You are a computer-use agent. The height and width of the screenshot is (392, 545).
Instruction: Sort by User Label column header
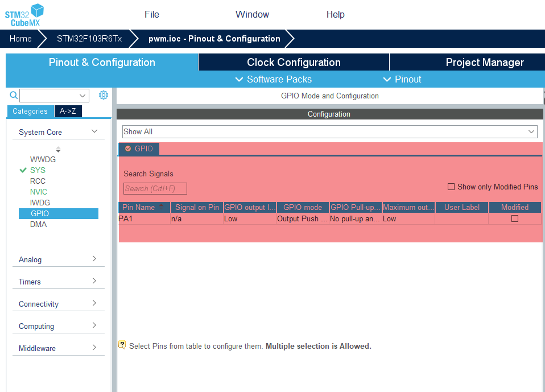pyautogui.click(x=461, y=208)
